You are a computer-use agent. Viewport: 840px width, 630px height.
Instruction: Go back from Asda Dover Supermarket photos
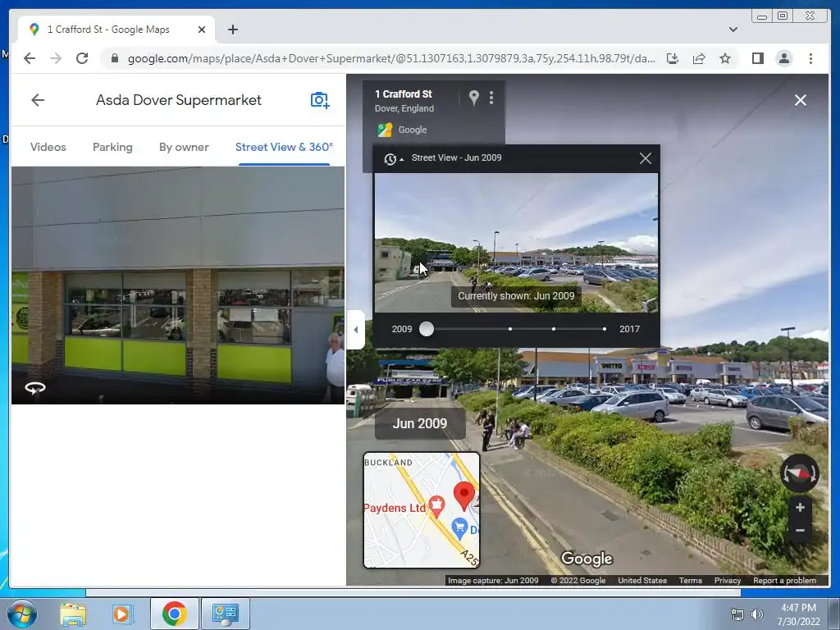38,100
